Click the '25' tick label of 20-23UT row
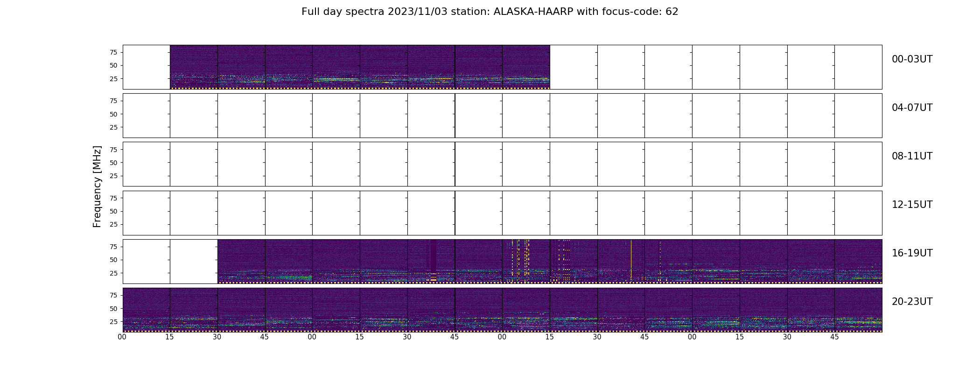This screenshot has height=373, width=980. (113, 322)
